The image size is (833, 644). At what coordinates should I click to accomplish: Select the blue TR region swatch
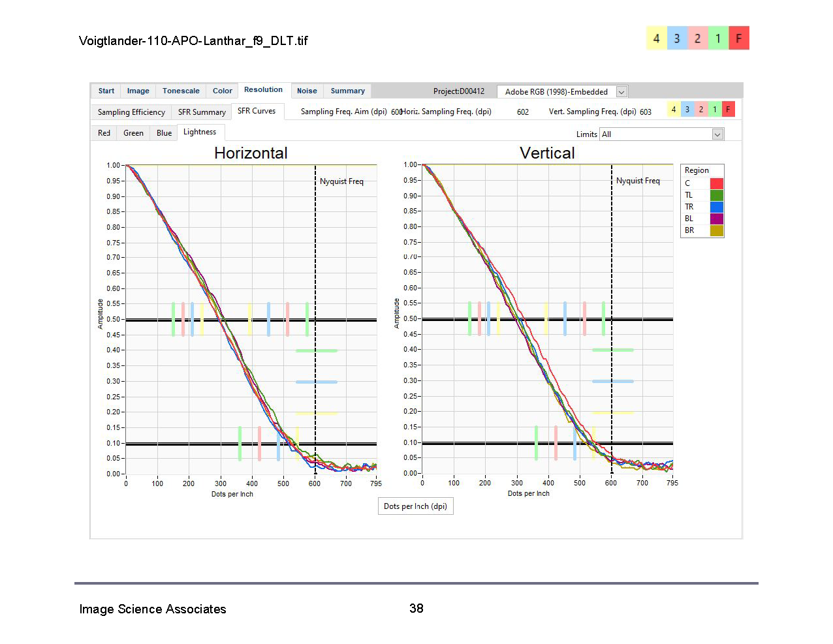716,207
